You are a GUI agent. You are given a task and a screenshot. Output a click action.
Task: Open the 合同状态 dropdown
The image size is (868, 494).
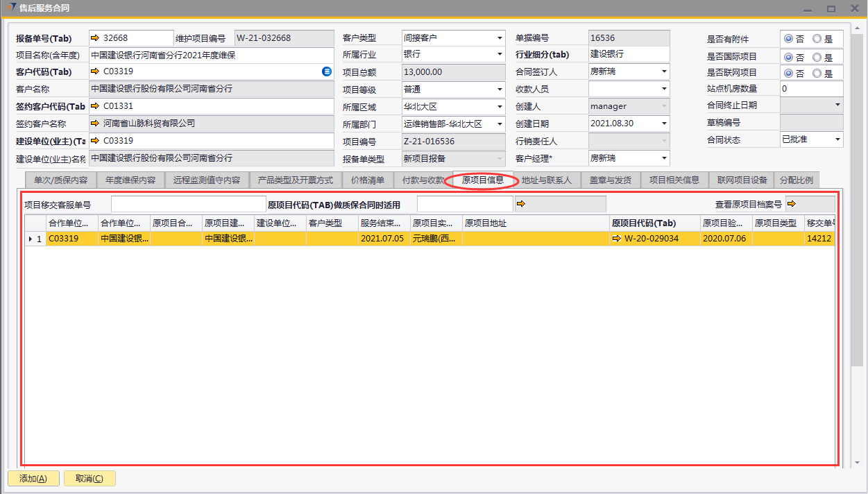pyautogui.click(x=837, y=139)
